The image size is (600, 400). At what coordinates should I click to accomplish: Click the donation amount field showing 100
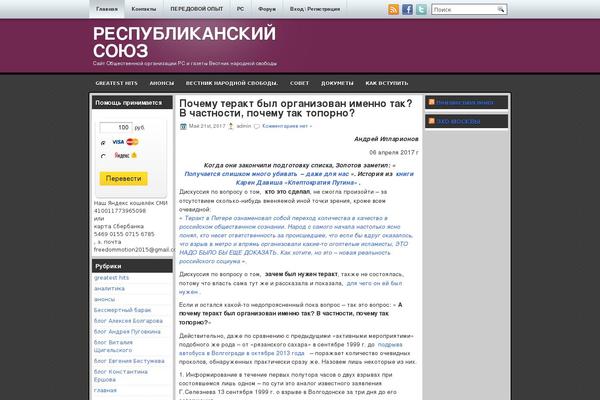pos(116,127)
